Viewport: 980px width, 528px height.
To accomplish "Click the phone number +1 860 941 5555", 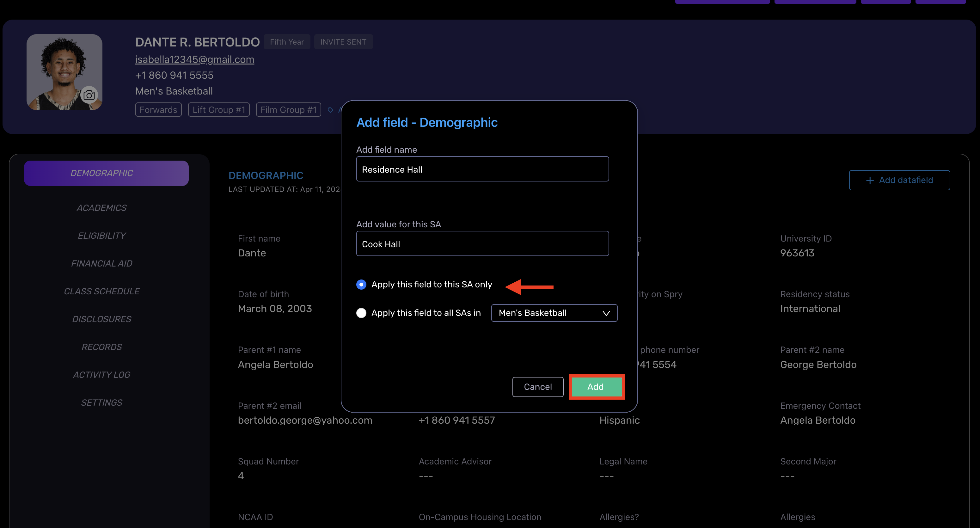I will tap(174, 75).
